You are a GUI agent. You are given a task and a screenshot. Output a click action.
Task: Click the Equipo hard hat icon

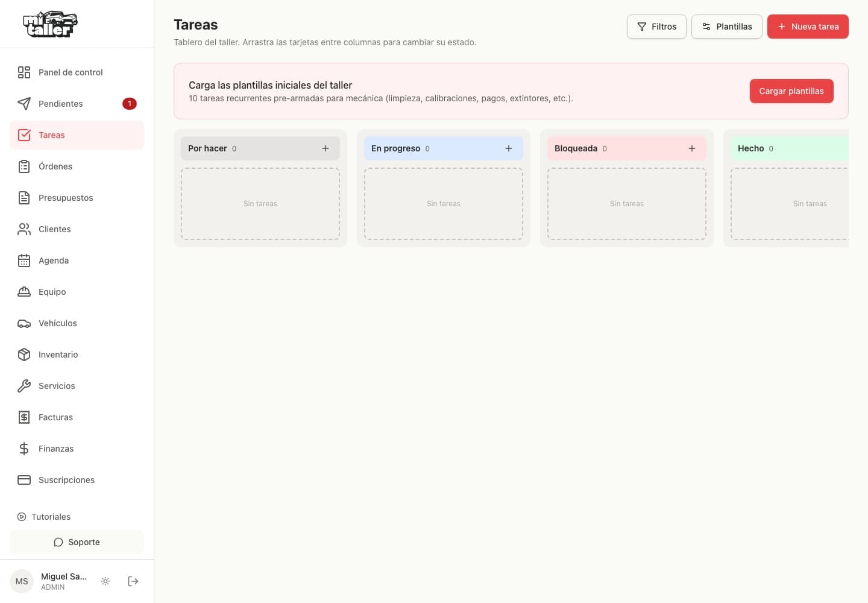(x=24, y=292)
